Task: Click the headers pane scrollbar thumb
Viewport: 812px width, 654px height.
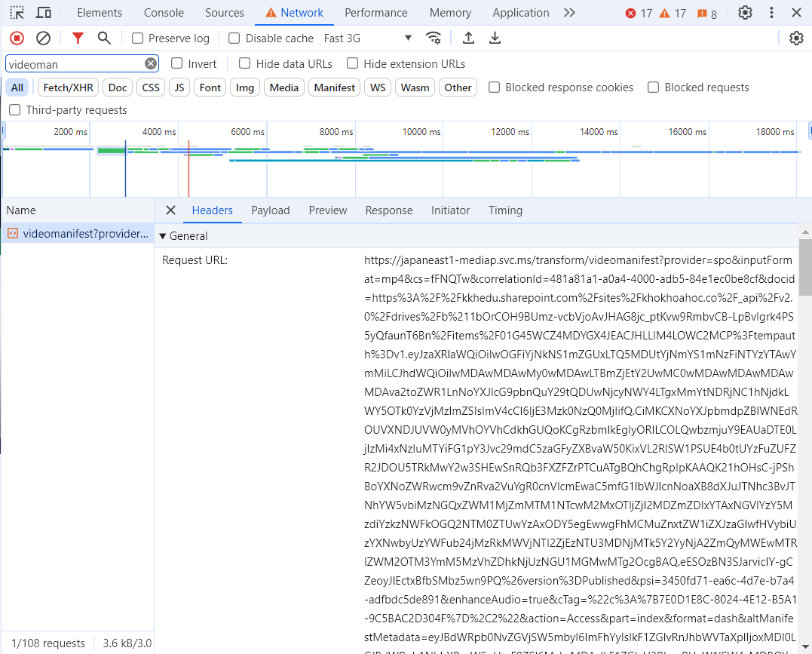Action: tap(805, 267)
